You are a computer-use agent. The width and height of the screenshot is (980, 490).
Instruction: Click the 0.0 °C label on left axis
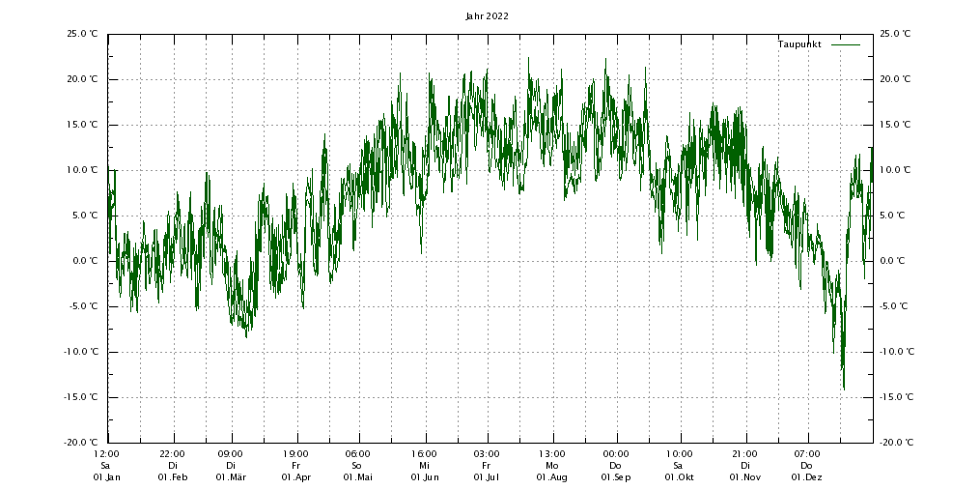(84, 261)
